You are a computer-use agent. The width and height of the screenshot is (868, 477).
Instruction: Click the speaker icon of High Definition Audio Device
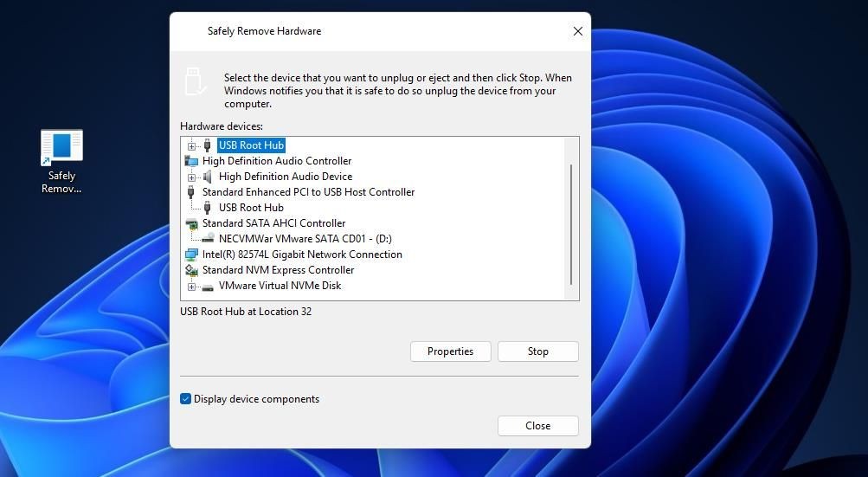tap(208, 177)
